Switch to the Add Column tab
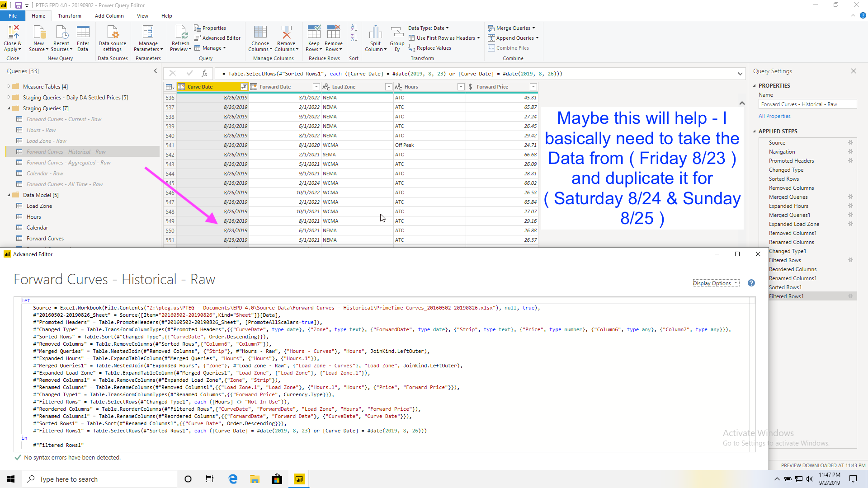Image resolution: width=868 pixels, height=488 pixels. point(109,16)
